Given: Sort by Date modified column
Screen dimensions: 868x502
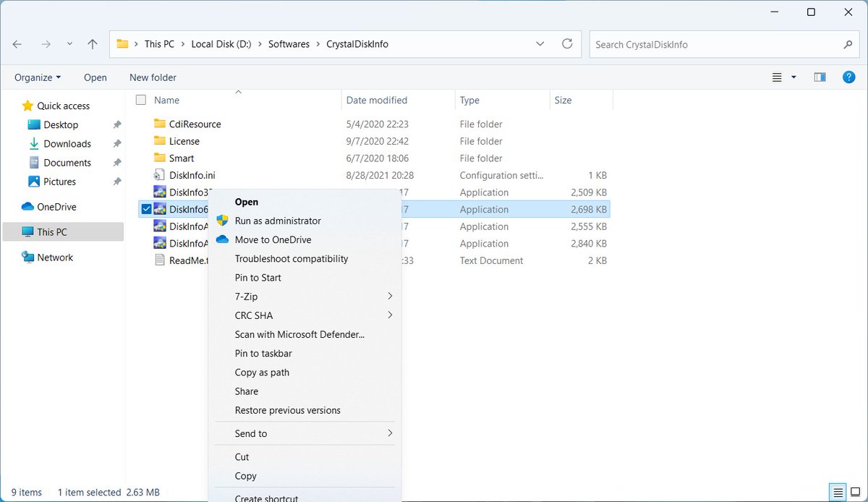Looking at the screenshot, I should (377, 100).
